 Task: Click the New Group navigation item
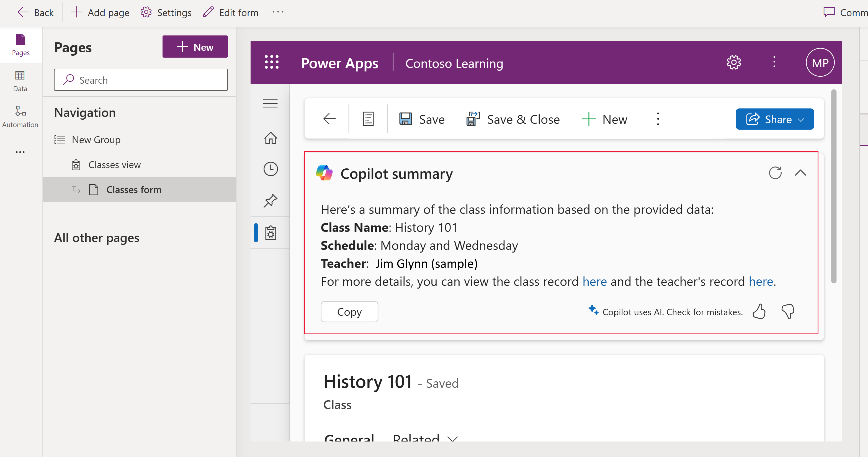coord(95,138)
